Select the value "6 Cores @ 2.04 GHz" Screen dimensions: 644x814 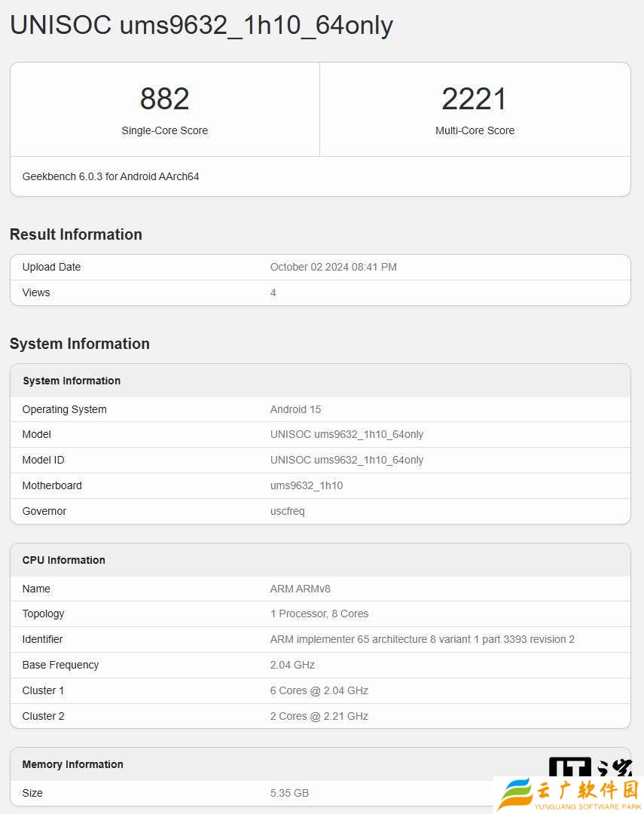point(319,690)
